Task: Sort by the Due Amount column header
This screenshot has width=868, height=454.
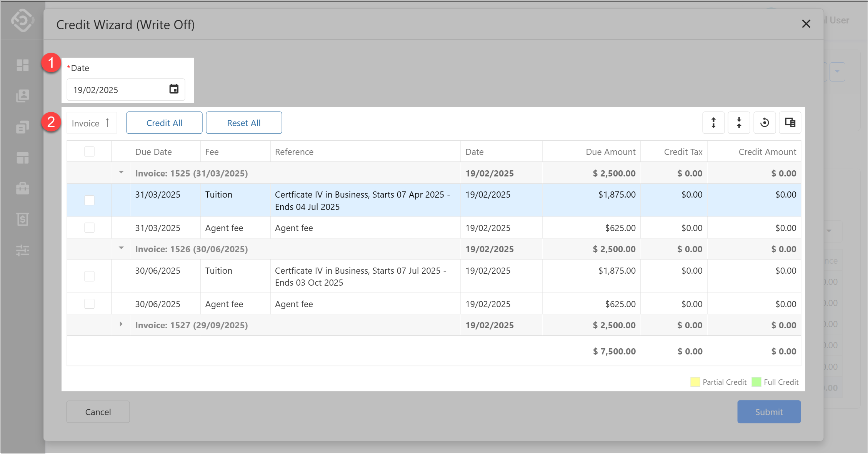Action: (610, 152)
